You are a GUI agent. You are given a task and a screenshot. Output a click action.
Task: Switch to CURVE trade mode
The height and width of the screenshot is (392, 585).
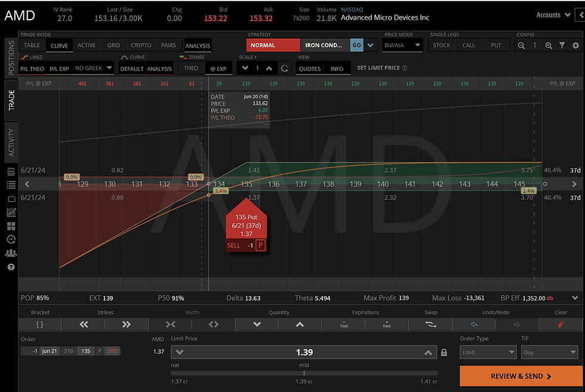click(59, 45)
